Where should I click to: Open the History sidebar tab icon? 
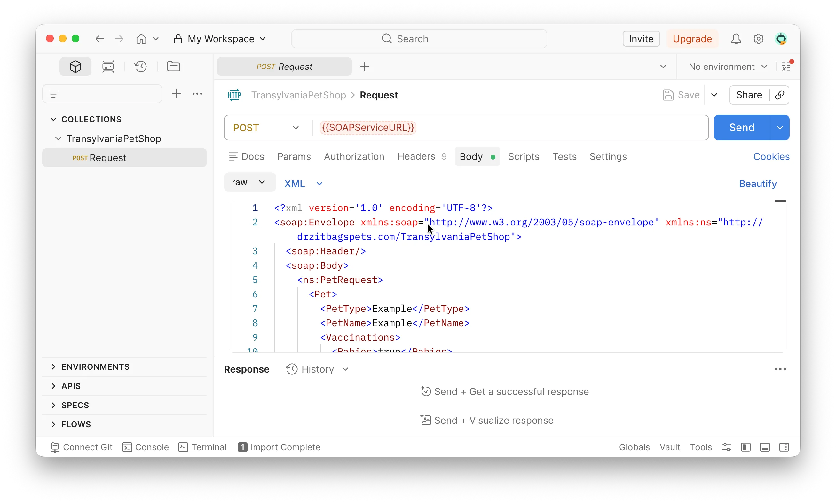(140, 67)
